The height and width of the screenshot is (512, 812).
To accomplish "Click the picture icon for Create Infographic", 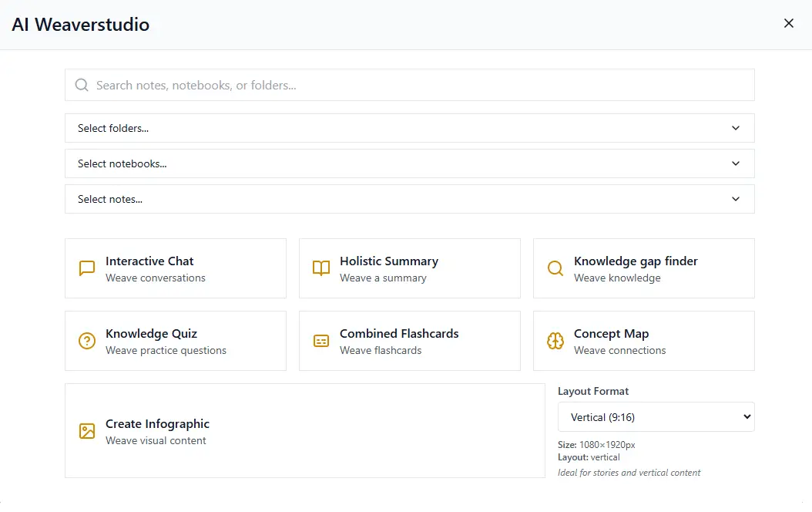I will click(87, 431).
